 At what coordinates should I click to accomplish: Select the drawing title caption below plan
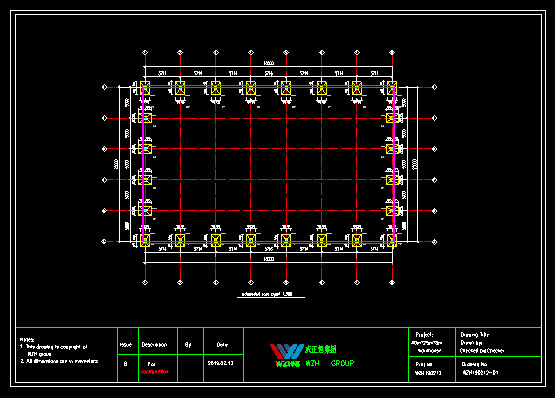coord(267,294)
